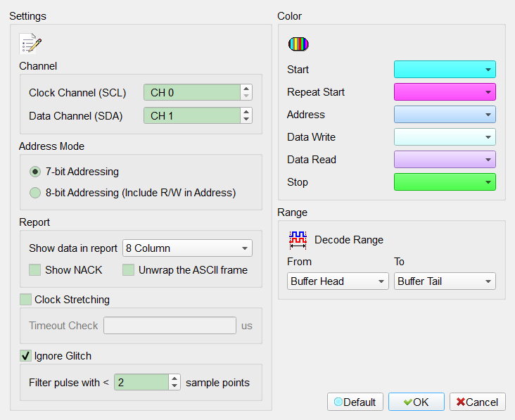Click the rainbow color palette icon
Viewport: 515px width, 420px height.
pos(298,44)
